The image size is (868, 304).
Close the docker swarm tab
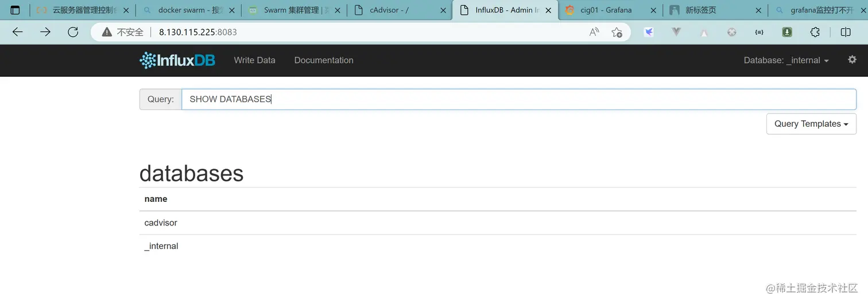(231, 10)
